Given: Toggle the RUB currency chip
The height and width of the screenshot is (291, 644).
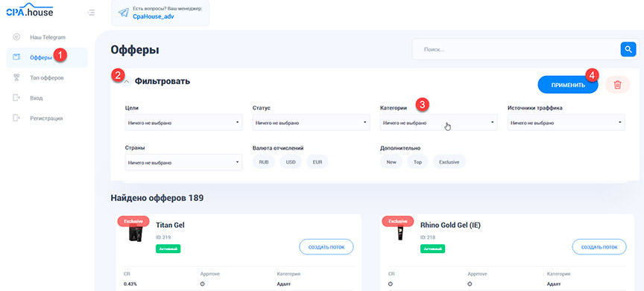Looking at the screenshot, I should tap(264, 162).
